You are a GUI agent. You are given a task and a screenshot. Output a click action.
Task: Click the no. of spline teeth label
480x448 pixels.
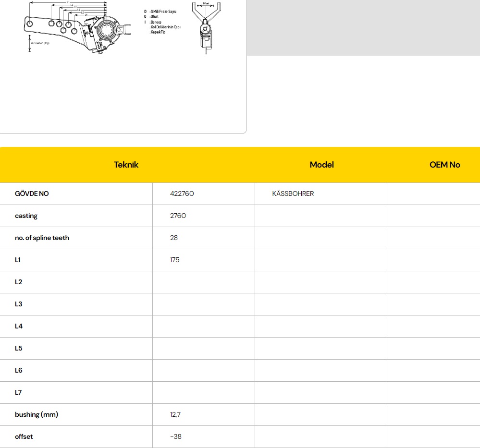click(x=42, y=238)
